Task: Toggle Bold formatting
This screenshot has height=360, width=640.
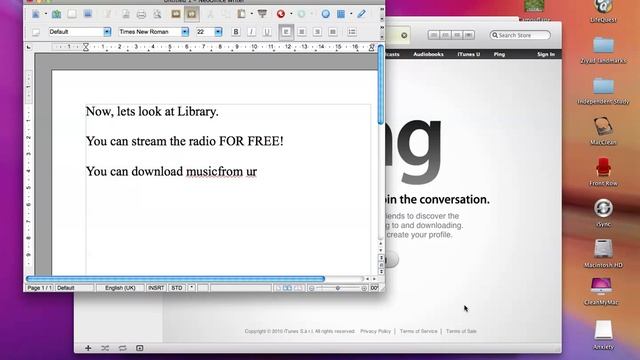Action: tap(236, 32)
